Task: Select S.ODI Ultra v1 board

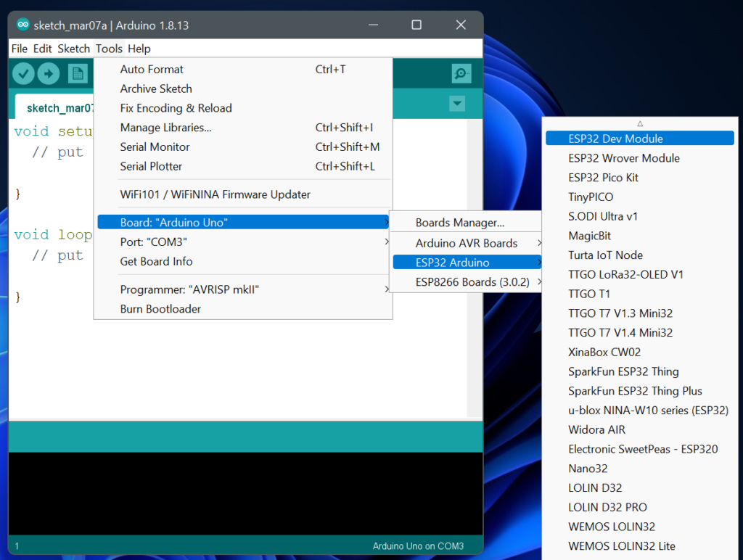Action: (x=640, y=216)
